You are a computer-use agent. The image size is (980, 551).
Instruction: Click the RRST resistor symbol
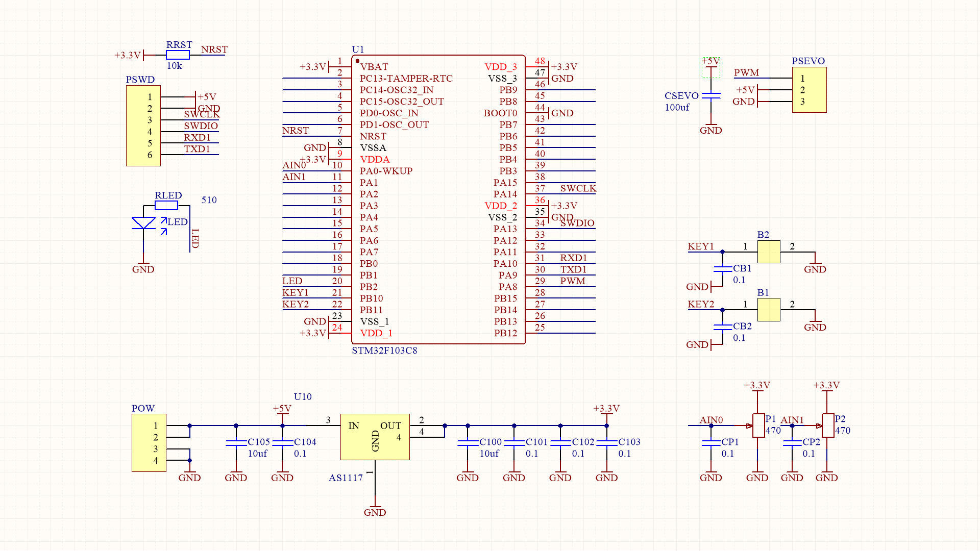click(x=178, y=55)
